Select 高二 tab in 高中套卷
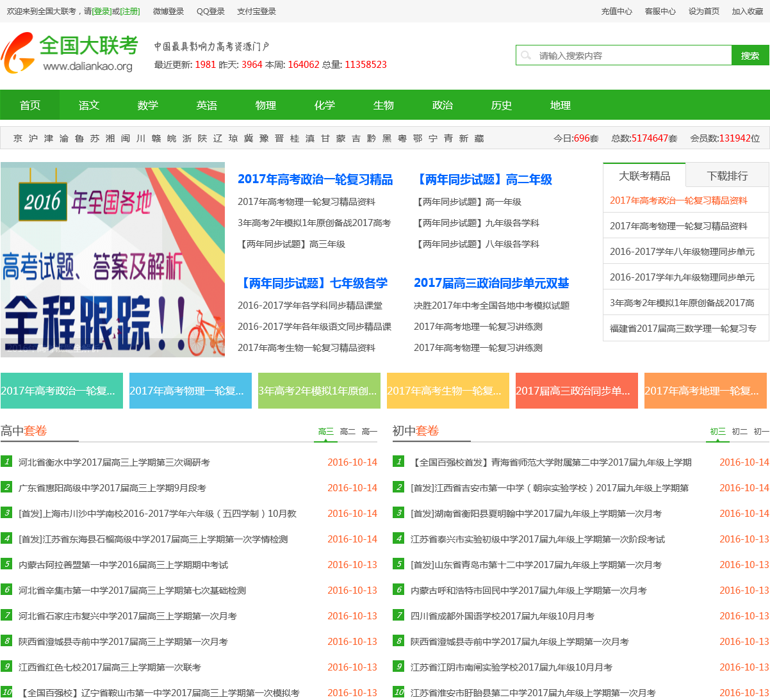770x700 pixels. pyautogui.click(x=348, y=432)
